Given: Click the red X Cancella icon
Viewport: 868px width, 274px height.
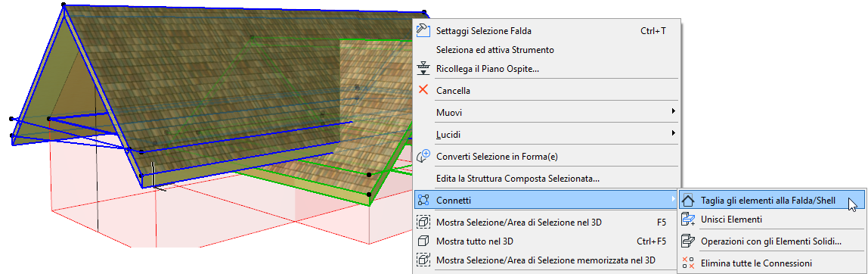Looking at the screenshot, I should tap(423, 89).
